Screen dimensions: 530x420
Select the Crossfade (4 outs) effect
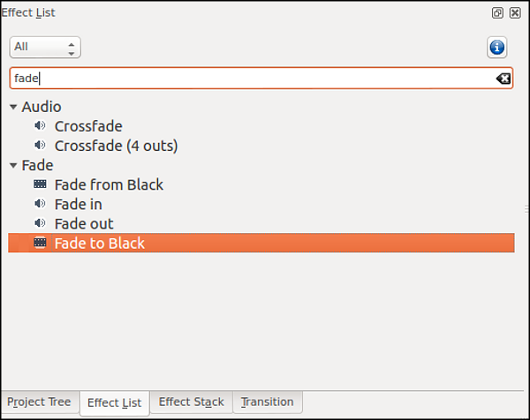pos(116,146)
